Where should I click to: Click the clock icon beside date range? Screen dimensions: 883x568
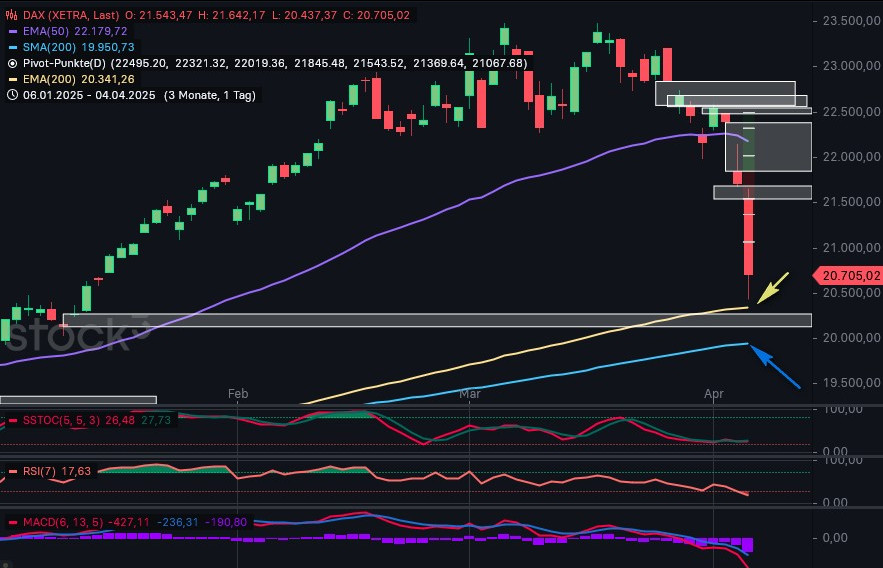tap(12, 95)
